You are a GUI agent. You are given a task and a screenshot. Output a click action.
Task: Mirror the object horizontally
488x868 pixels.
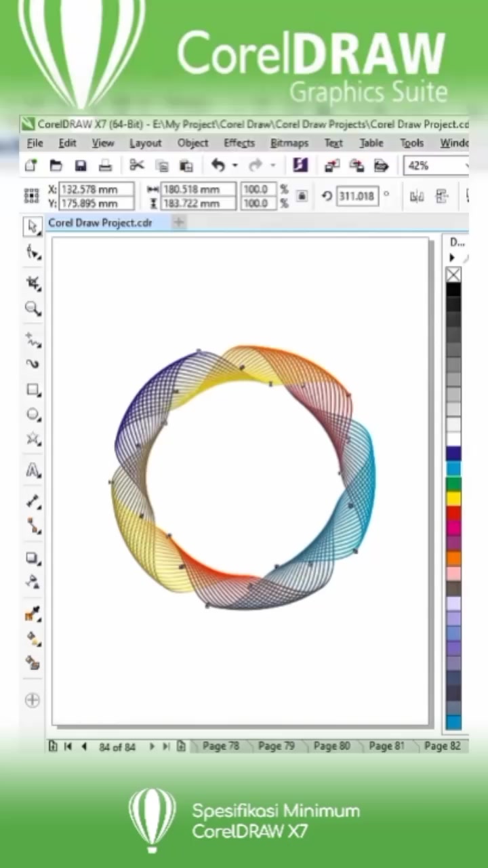pyautogui.click(x=417, y=196)
